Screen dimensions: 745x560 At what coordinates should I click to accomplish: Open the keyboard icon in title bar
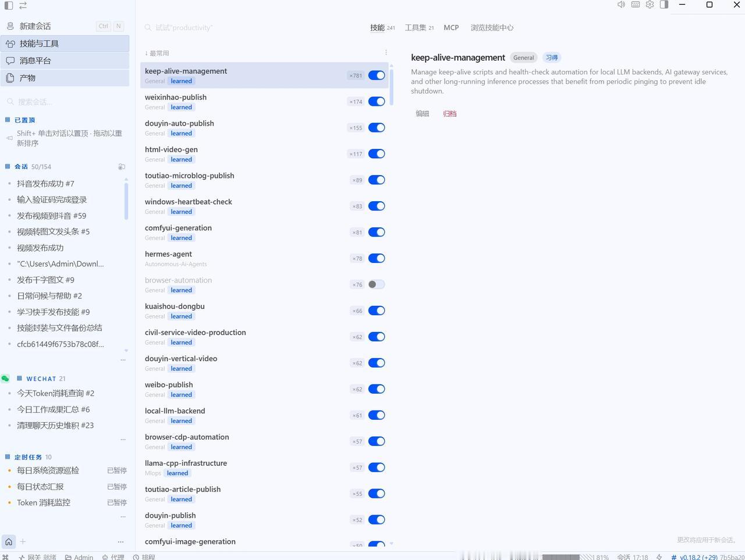pyautogui.click(x=636, y=5)
